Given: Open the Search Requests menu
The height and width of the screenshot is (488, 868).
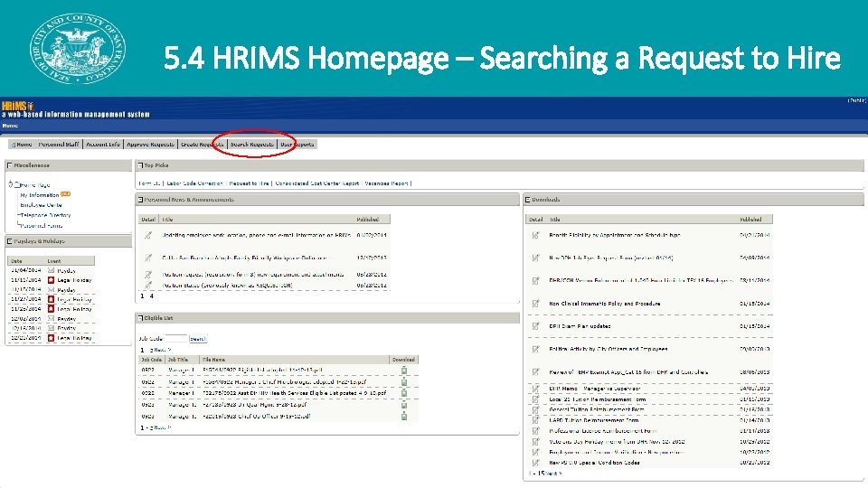Looking at the screenshot, I should click(252, 145).
